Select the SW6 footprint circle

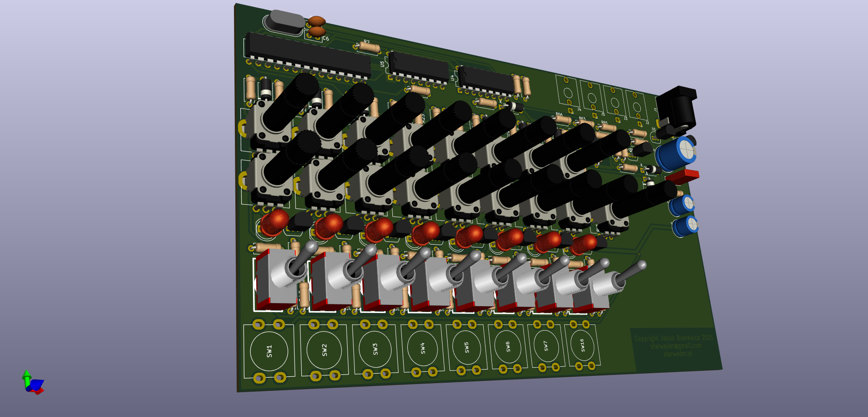[508, 346]
